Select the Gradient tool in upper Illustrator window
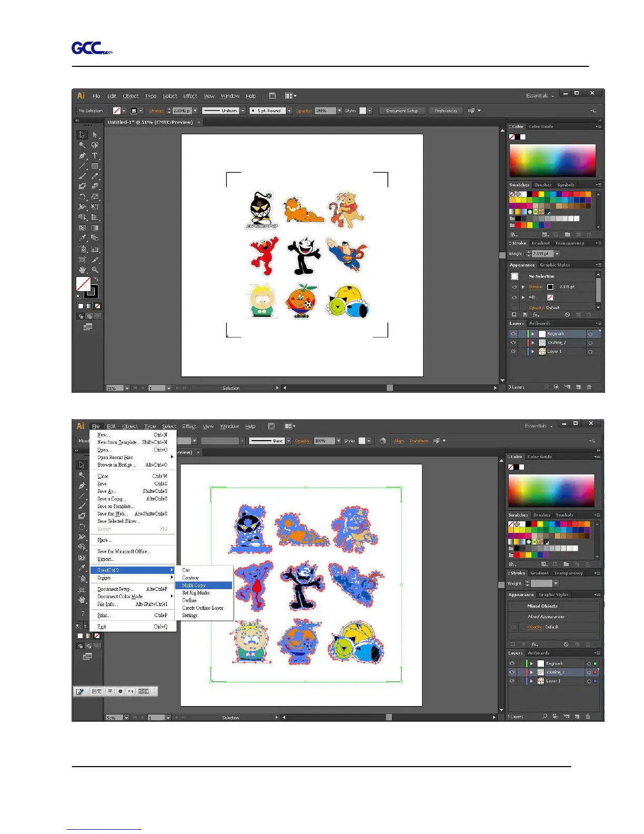 tap(95, 228)
